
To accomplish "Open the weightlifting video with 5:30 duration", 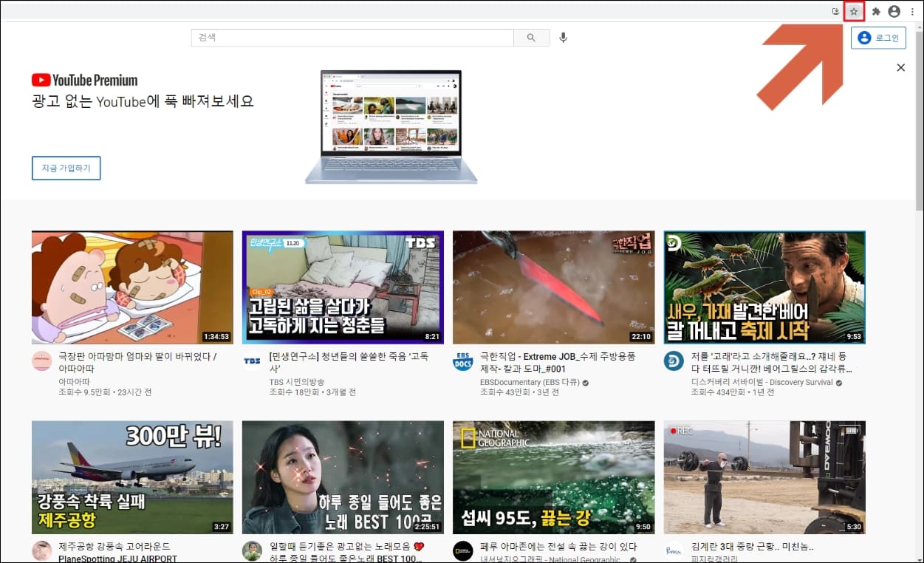I will pyautogui.click(x=764, y=477).
